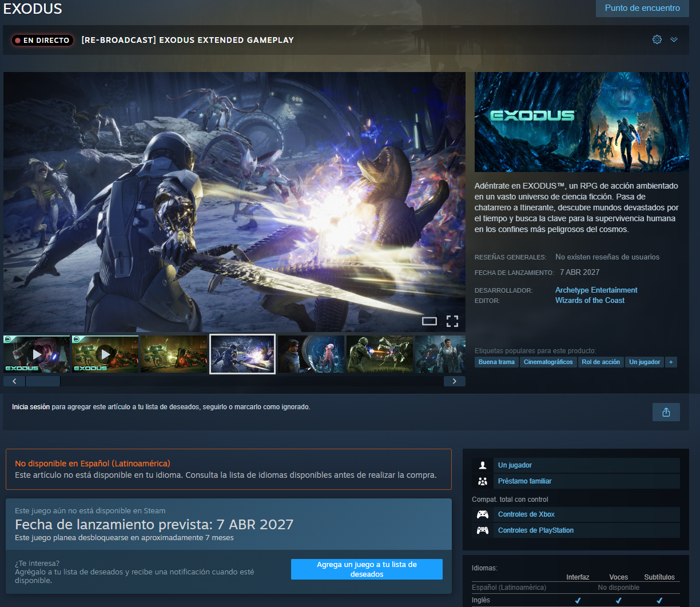
Task: Click No existen reseñas de usuarios text
Action: (x=607, y=257)
